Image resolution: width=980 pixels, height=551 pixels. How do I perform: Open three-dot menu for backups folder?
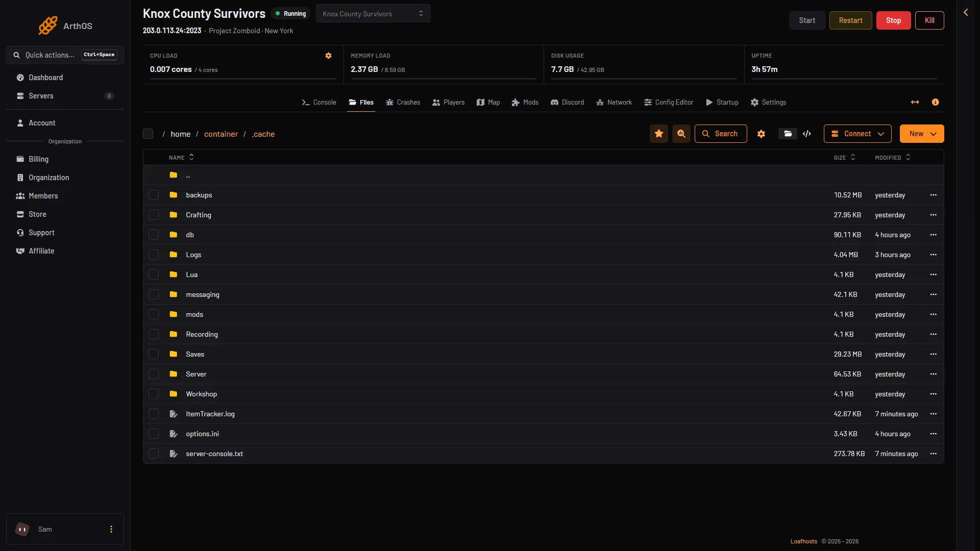click(x=933, y=195)
